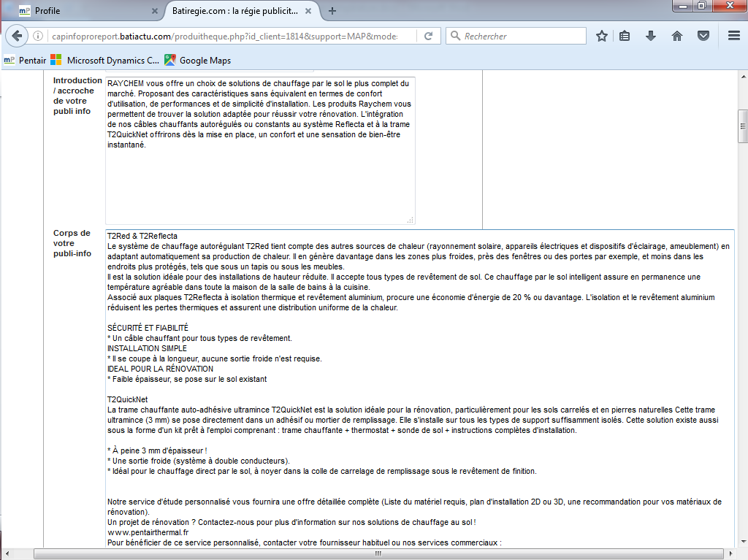Screen dimensions: 748x560
Task: Close the Profile tab
Action: click(155, 11)
